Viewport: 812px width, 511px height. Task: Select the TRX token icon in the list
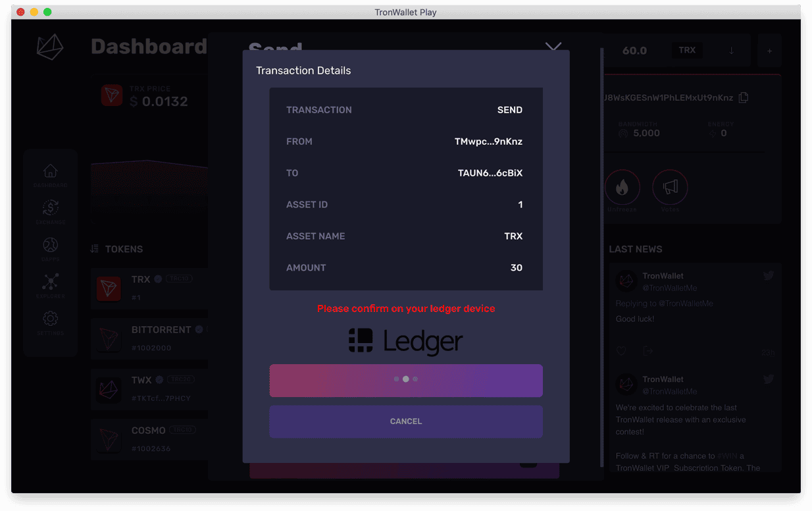(x=109, y=288)
